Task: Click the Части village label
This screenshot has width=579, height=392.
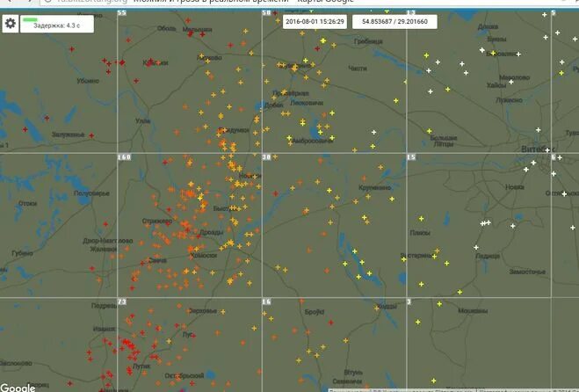Action: coord(358,69)
